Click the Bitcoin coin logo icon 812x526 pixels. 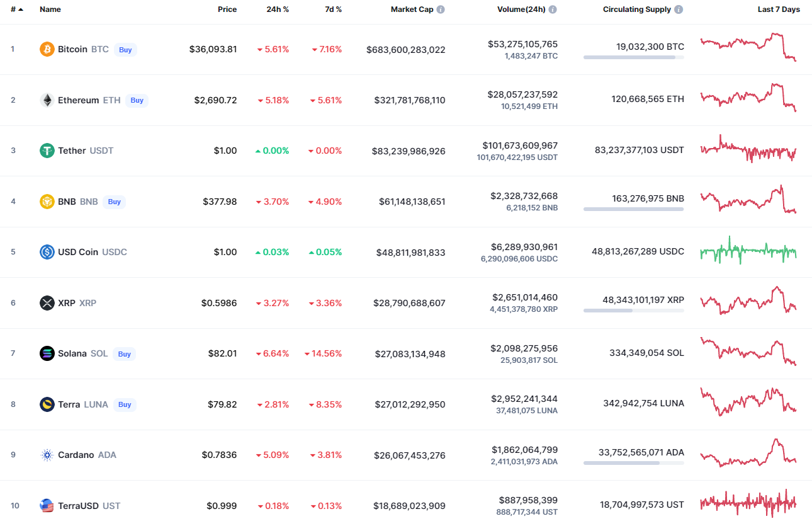click(47, 49)
